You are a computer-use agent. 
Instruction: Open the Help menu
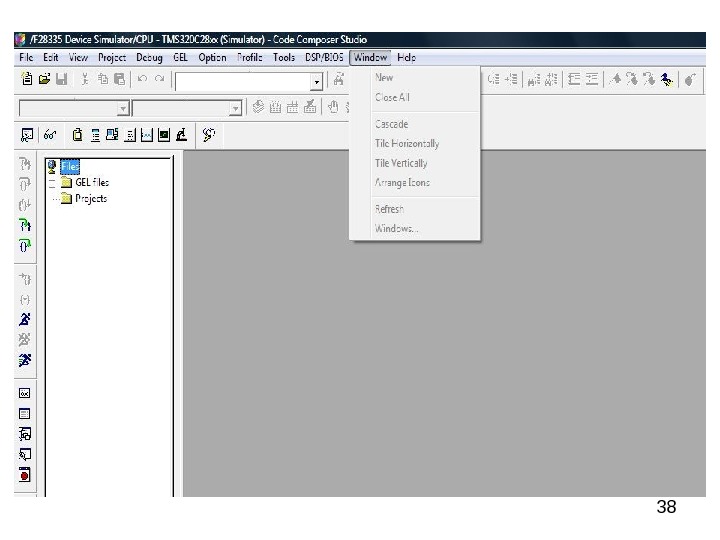406,57
